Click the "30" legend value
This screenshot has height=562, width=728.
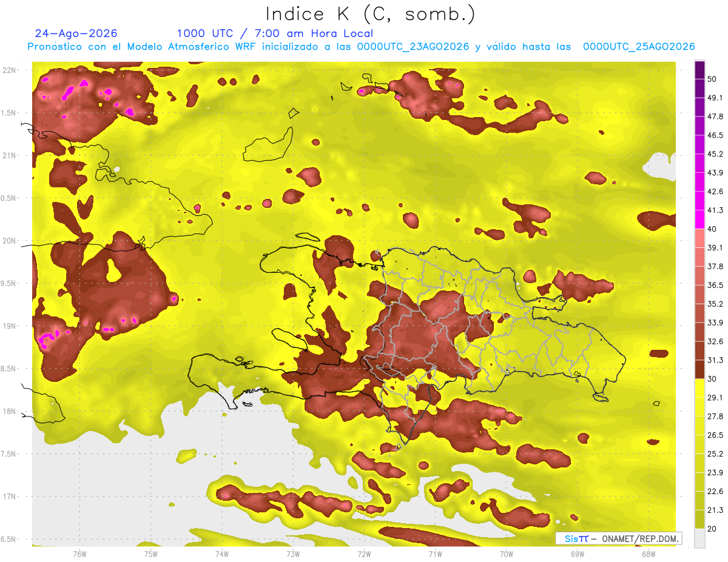coord(713,379)
